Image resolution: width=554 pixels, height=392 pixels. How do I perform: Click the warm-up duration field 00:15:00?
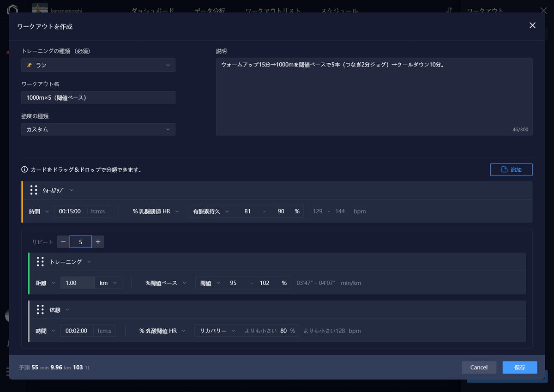[70, 211]
